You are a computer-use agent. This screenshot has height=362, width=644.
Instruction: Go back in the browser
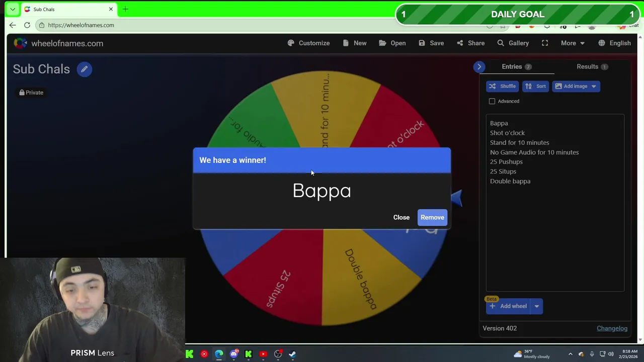tap(13, 25)
